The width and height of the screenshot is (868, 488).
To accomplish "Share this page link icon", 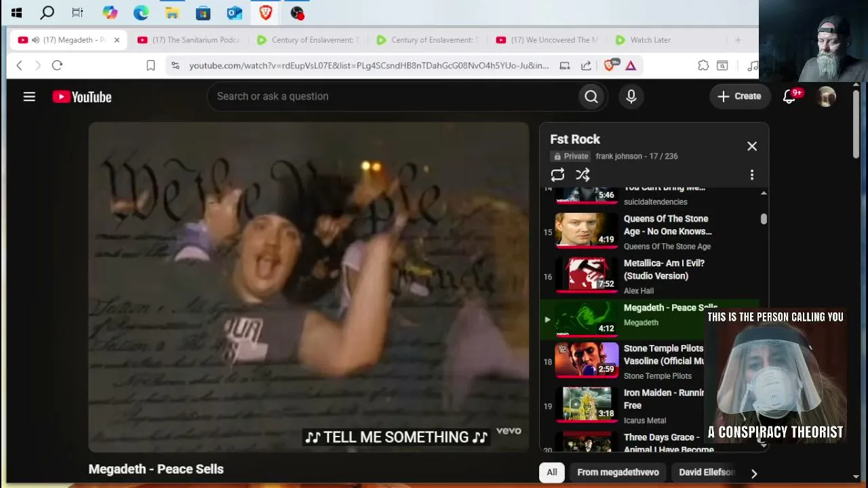I will [x=586, y=65].
